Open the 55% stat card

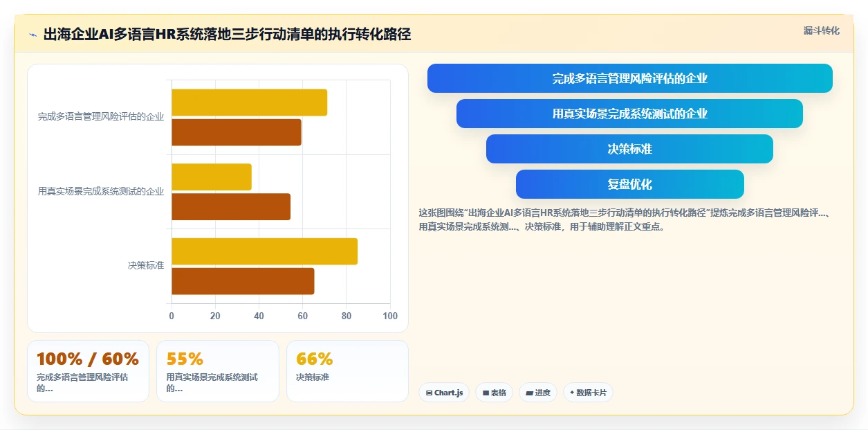(218, 371)
